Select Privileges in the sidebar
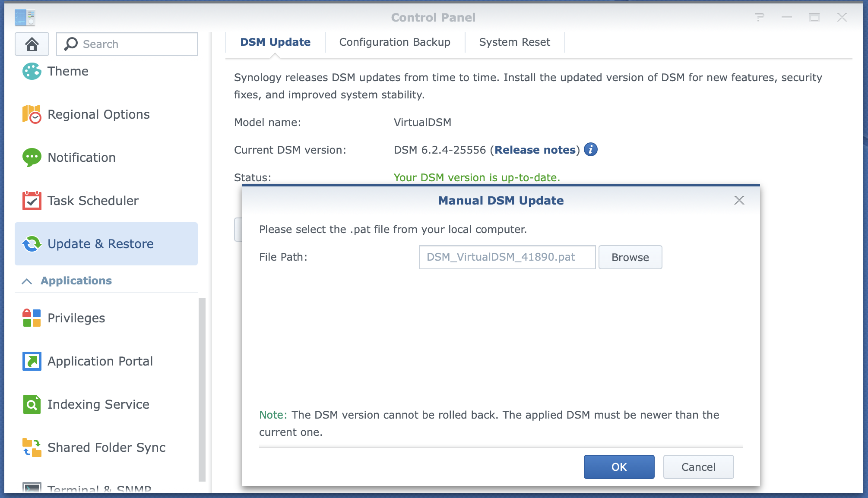 (106, 318)
